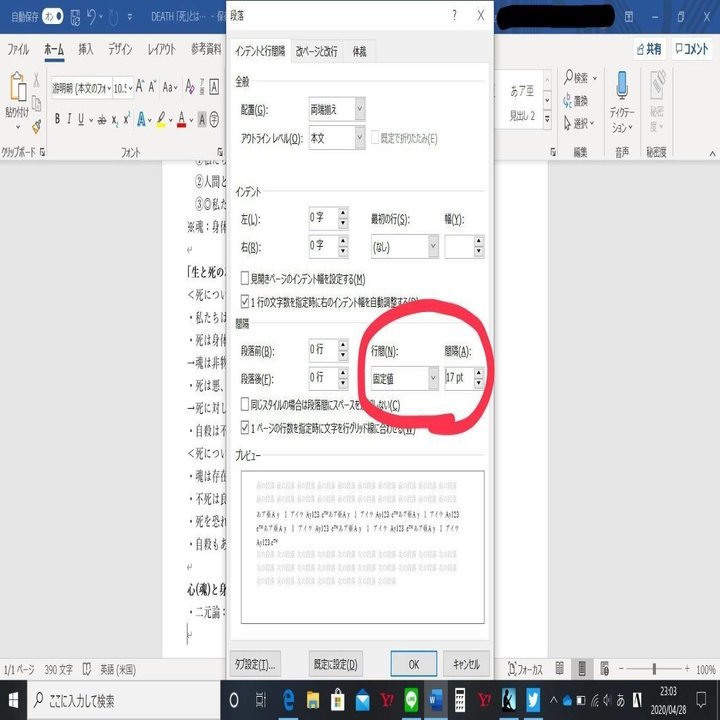
Task: Switch to Line and Page Breaks tab
Action: click(x=316, y=51)
